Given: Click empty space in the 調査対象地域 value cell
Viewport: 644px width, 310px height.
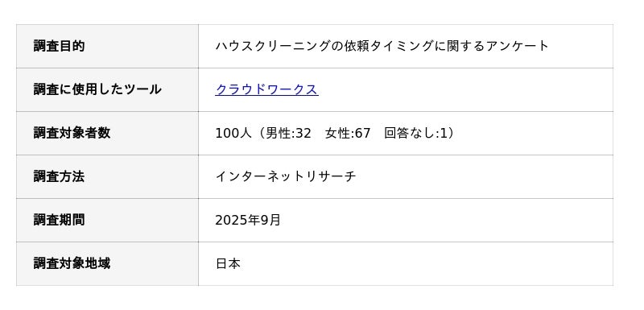Looking at the screenshot, I should pyautogui.click(x=427, y=263).
